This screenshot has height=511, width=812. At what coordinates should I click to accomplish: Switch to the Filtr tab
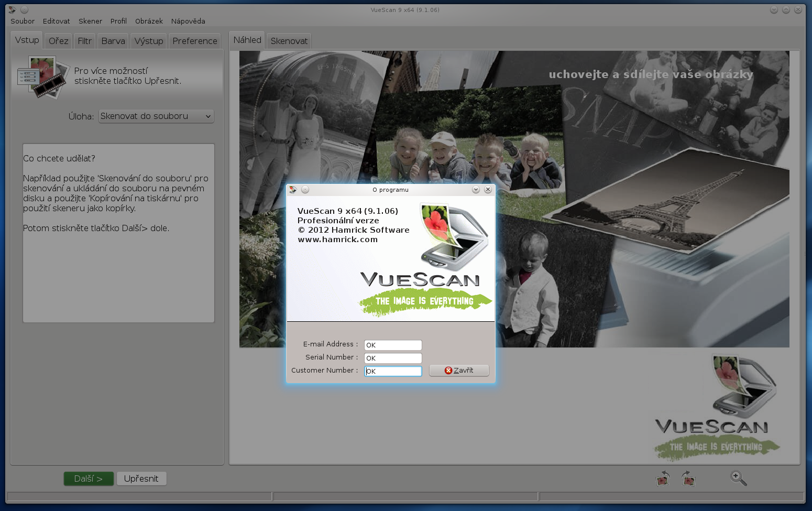(x=85, y=41)
